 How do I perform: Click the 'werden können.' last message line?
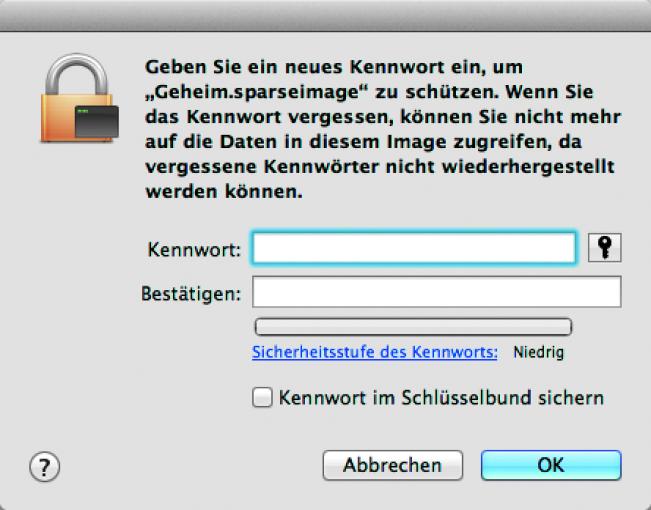click(224, 192)
